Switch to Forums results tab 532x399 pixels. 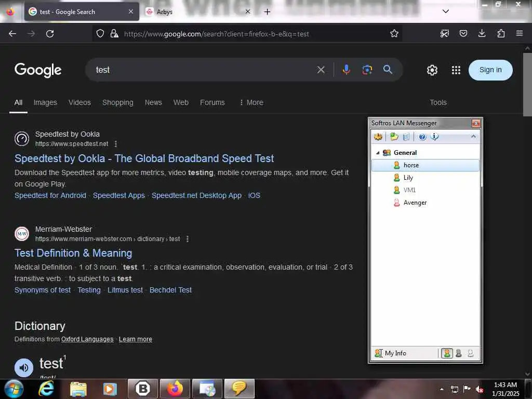(x=212, y=102)
